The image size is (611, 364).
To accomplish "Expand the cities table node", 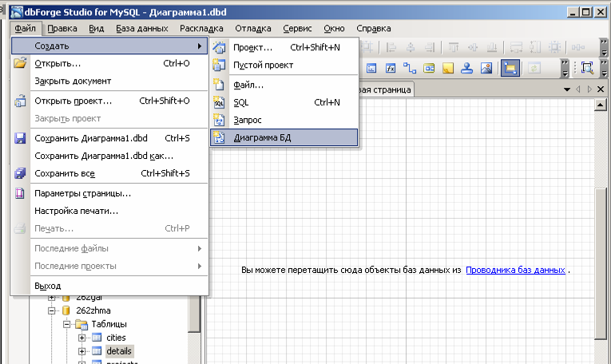I will tap(82, 338).
